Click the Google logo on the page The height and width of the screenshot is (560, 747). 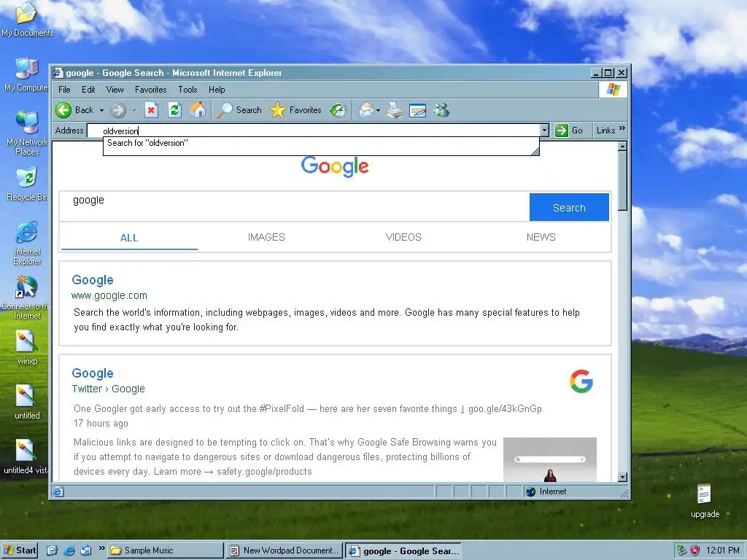(335, 167)
